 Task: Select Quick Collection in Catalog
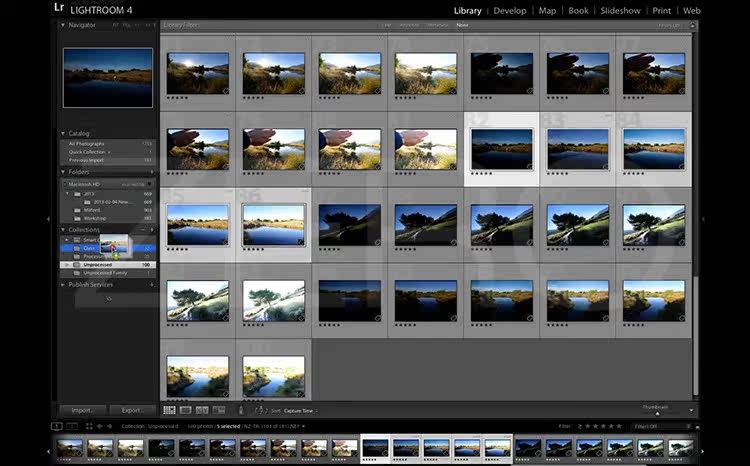[108, 152]
